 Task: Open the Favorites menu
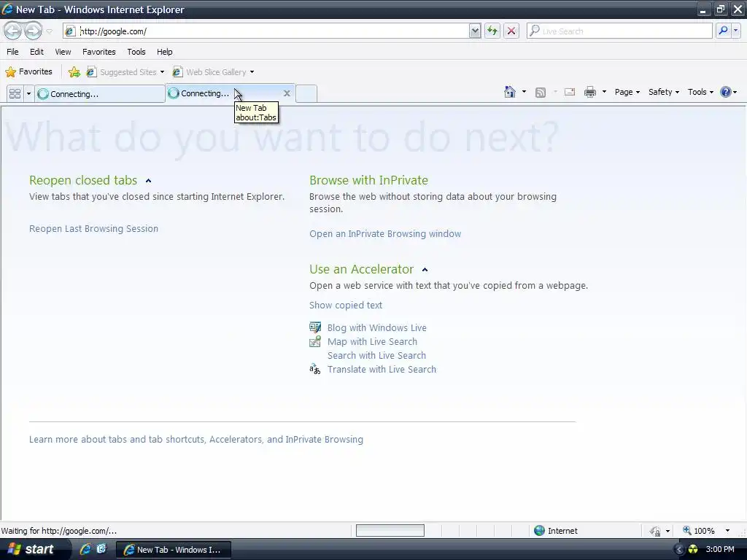coord(99,52)
